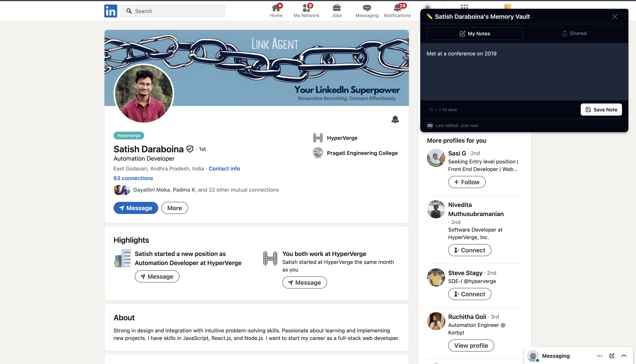Follow Sasi G

pos(467,182)
